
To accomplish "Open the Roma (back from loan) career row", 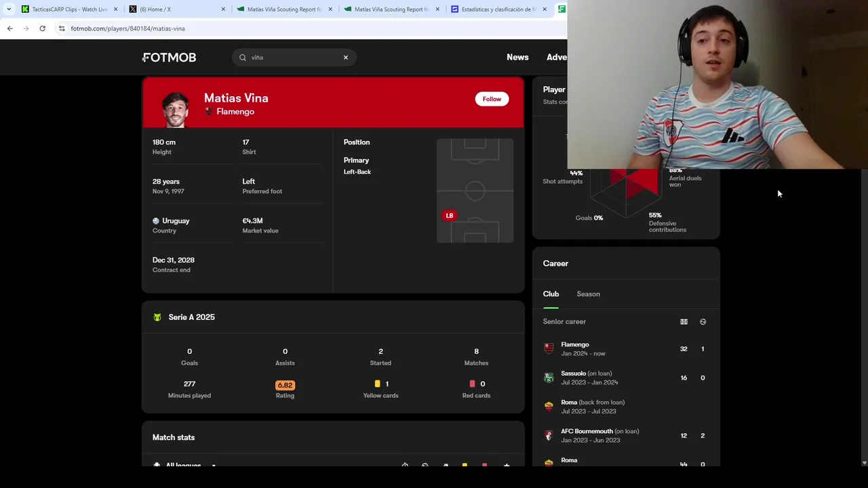I will (625, 407).
